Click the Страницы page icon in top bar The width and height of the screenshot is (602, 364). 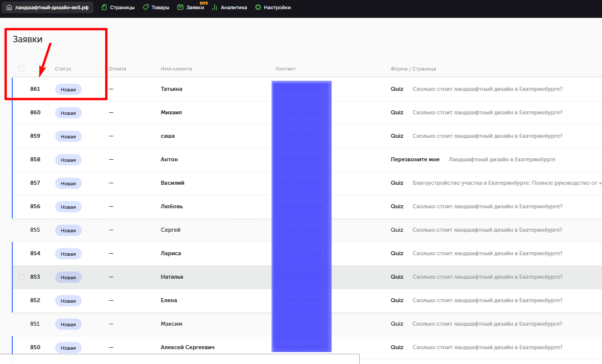[x=104, y=8]
